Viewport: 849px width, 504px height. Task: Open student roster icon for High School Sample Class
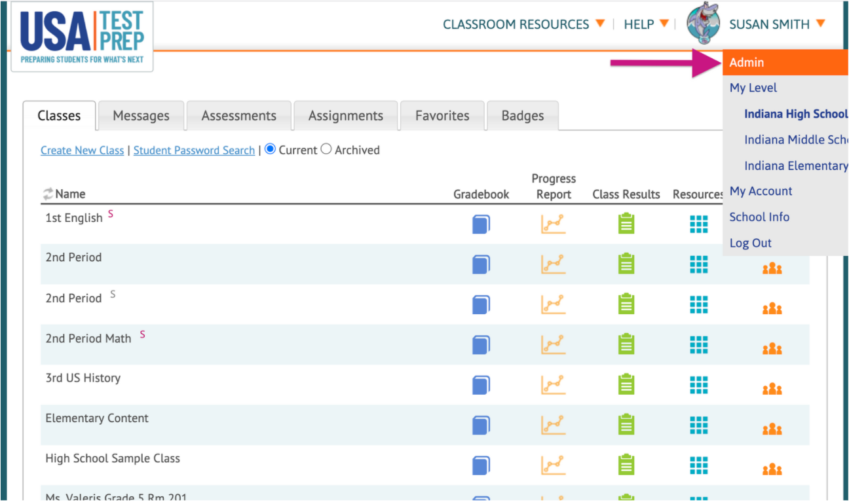[772, 470]
